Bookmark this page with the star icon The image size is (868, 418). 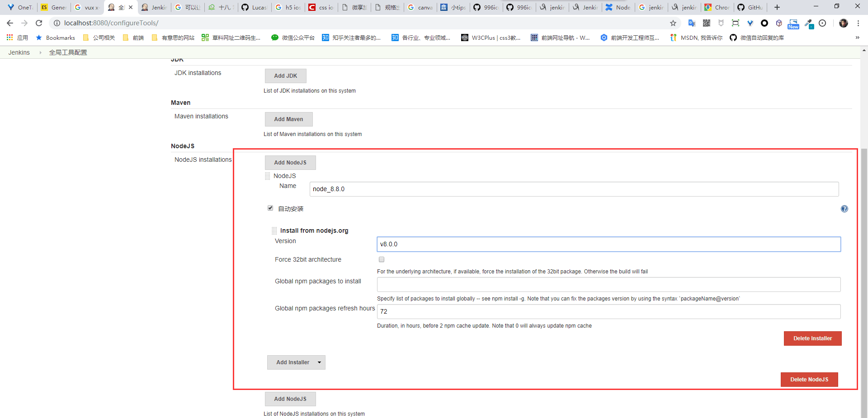[x=673, y=23]
